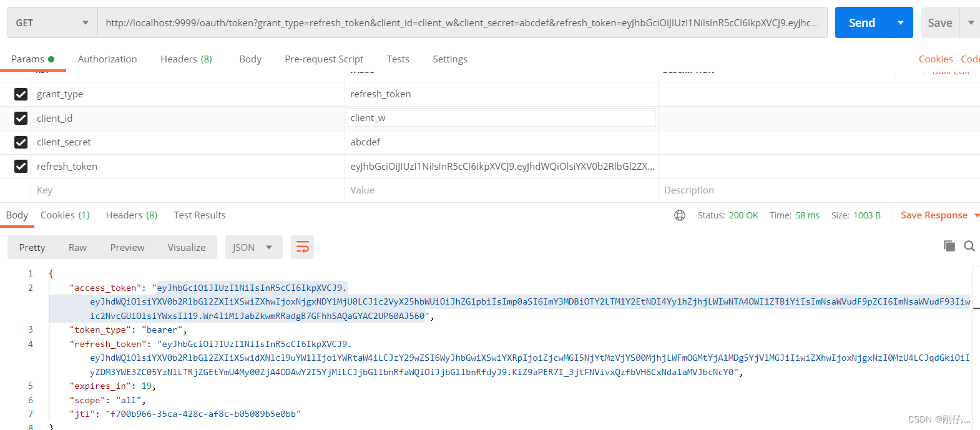Show the Test Results tab

200,215
